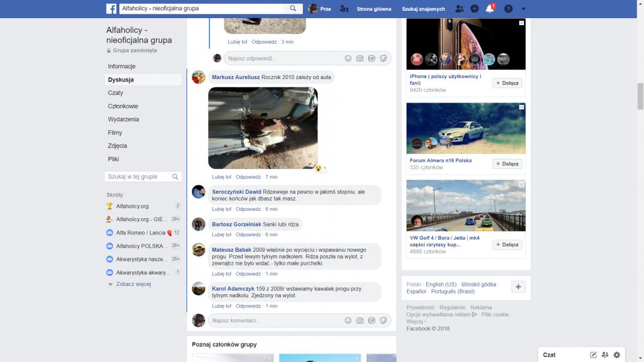Close the Forum Almera suggestion card
Screen dimensions: 644x362
521,107
